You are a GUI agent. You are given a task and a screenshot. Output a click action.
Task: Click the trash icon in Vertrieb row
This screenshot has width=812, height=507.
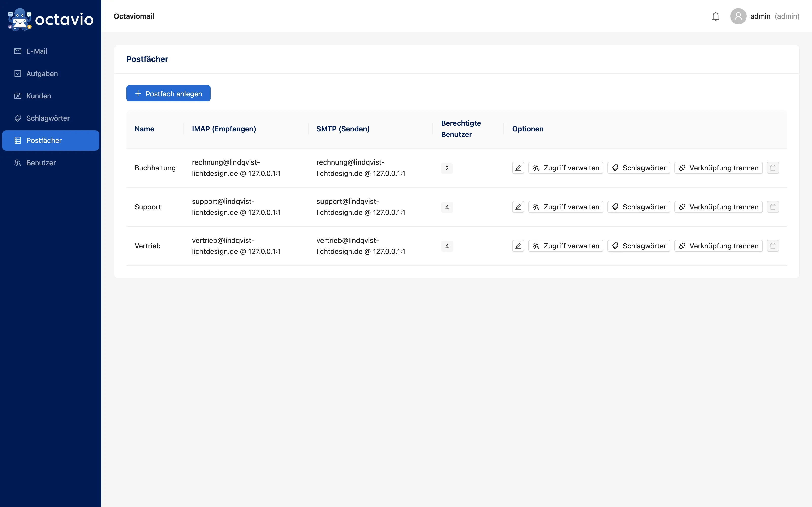click(773, 246)
